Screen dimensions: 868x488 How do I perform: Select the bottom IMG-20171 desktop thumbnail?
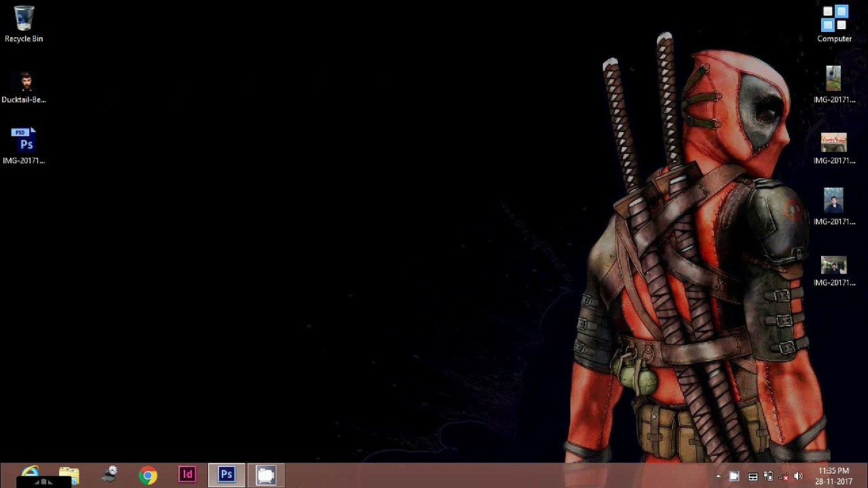coord(834,271)
